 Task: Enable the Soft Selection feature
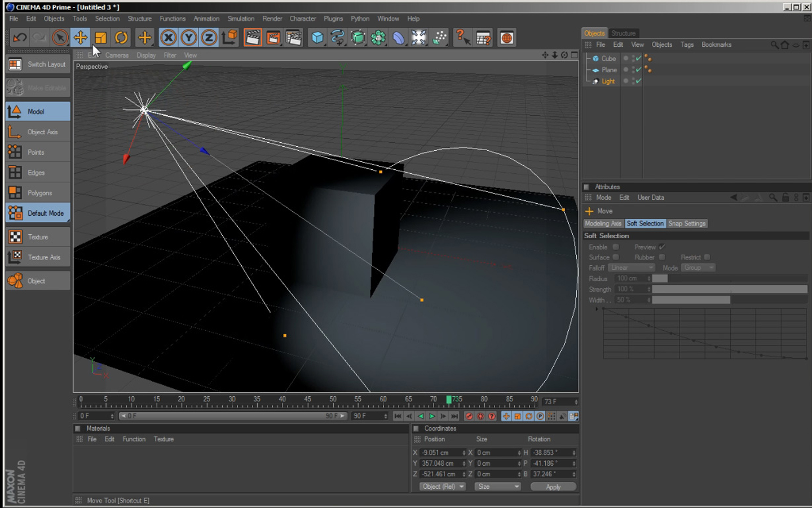click(615, 247)
